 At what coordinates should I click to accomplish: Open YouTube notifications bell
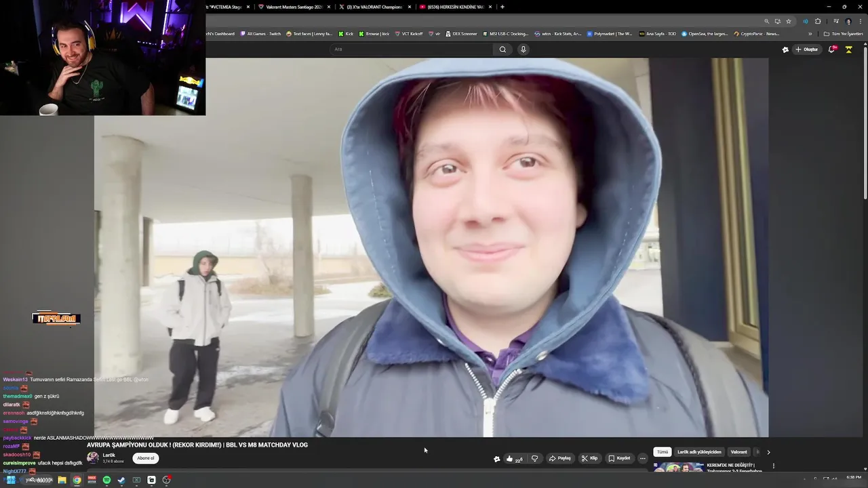[832, 49]
